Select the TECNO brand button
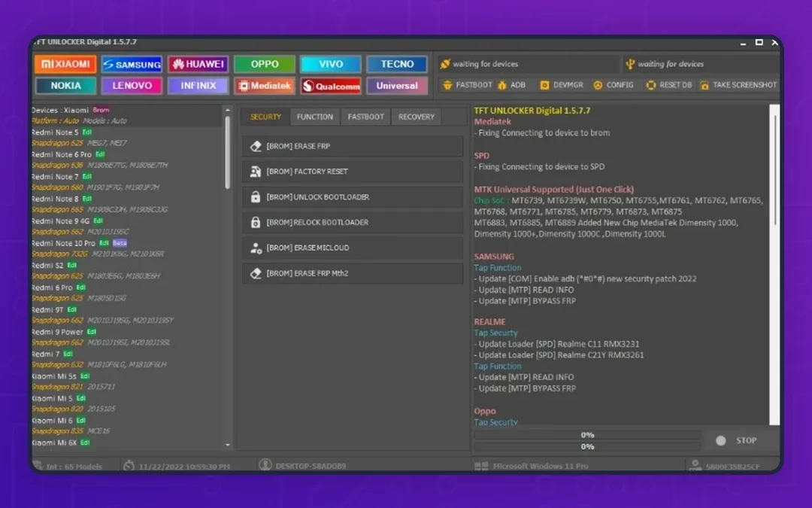This screenshot has height=508, width=812. tap(397, 64)
